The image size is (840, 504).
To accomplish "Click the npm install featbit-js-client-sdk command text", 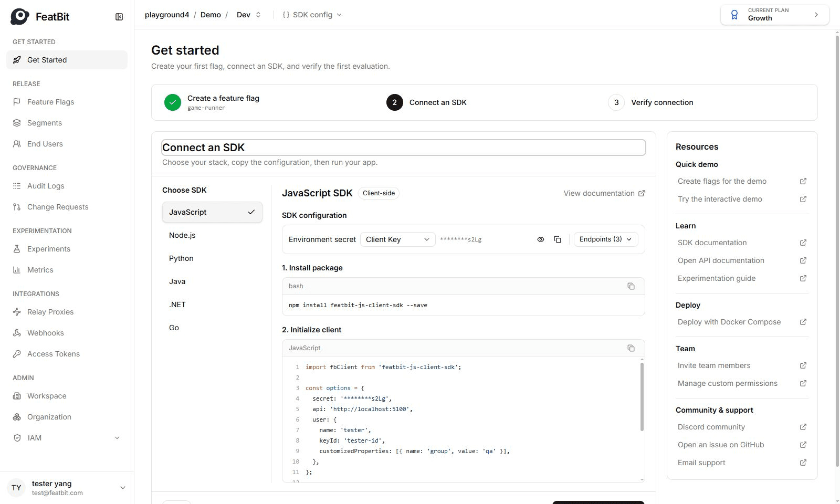I will tap(358, 305).
